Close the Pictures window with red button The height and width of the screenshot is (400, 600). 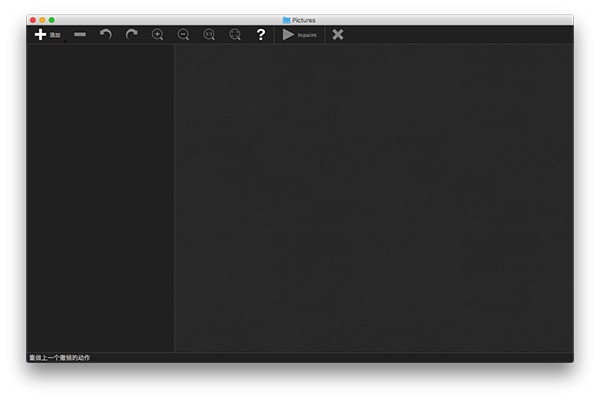pyautogui.click(x=33, y=20)
